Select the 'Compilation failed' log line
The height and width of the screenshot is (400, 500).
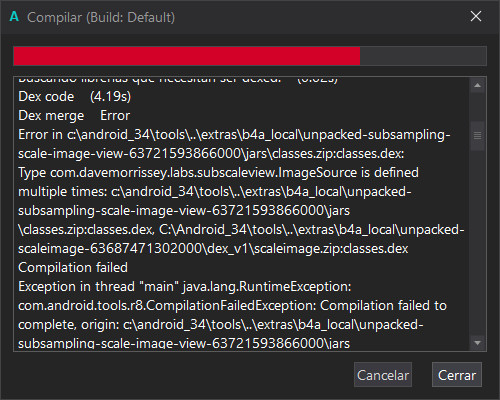(x=73, y=268)
